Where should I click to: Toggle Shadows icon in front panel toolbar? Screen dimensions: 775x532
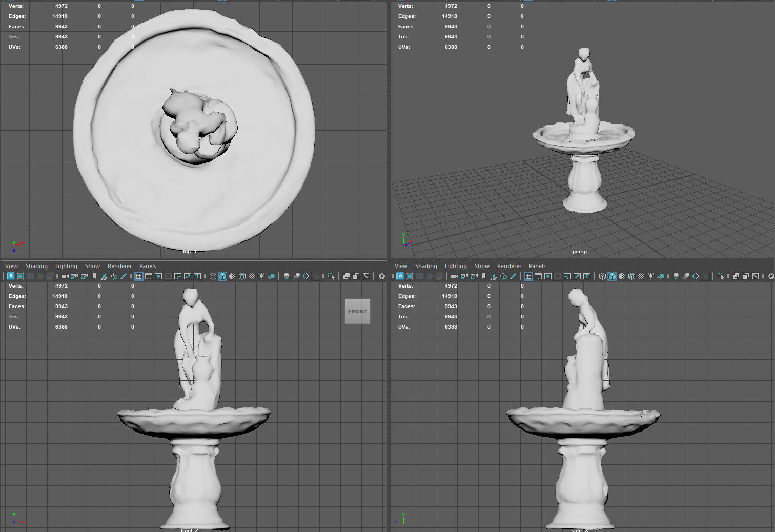(271, 276)
